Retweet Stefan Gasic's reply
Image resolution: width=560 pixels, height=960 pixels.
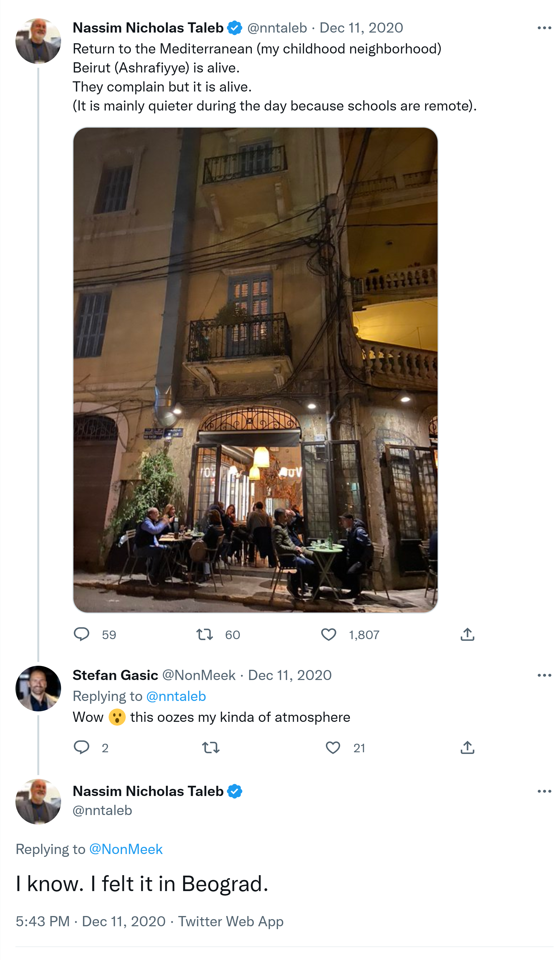pos(211,748)
